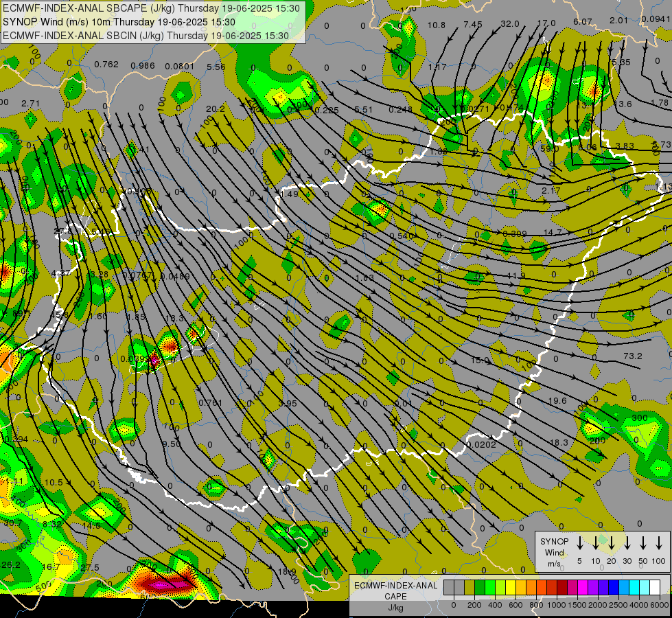Click the 19.6 value on the map
Image resolution: width=672 pixels, height=618 pixels.
[x=557, y=400]
